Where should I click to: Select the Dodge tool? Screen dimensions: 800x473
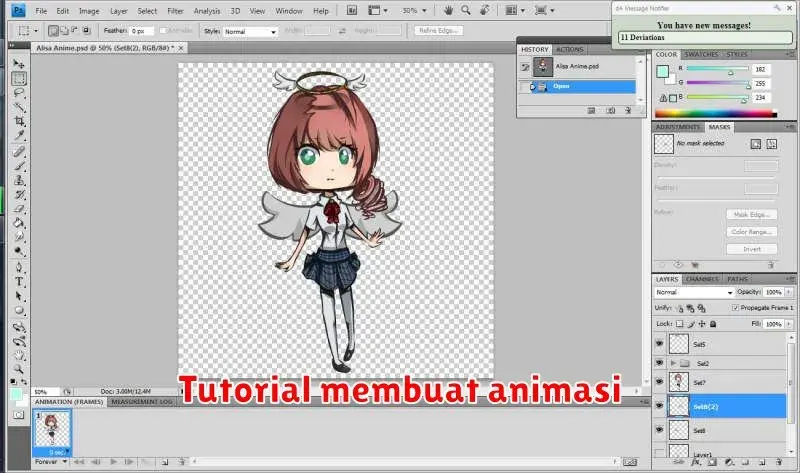(x=19, y=251)
